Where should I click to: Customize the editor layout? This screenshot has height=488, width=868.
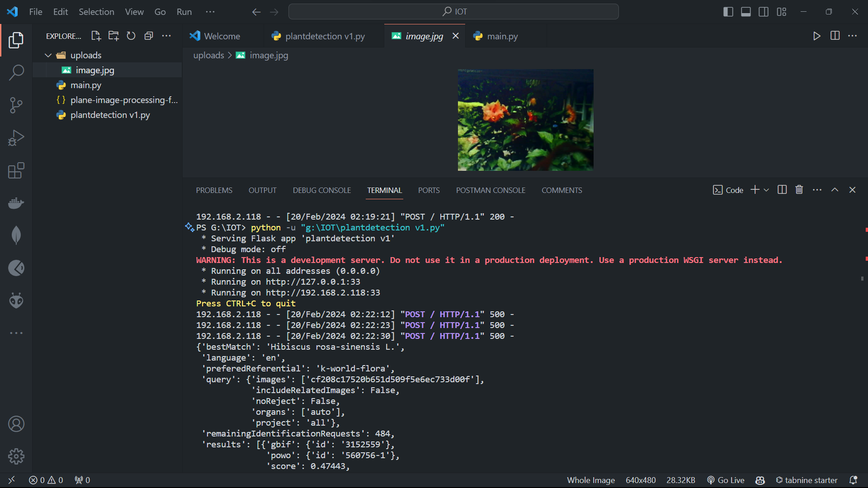tap(782, 12)
